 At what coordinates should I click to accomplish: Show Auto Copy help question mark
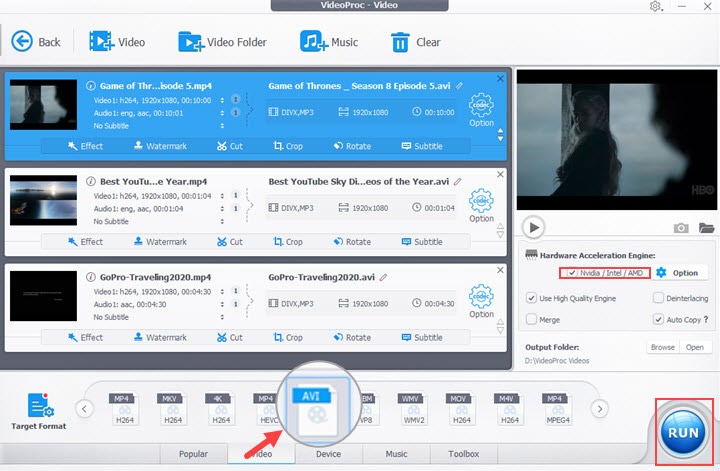[x=706, y=319]
